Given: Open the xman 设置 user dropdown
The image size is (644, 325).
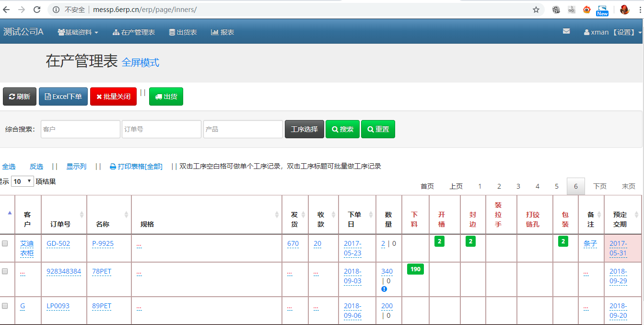Looking at the screenshot, I should [612, 32].
